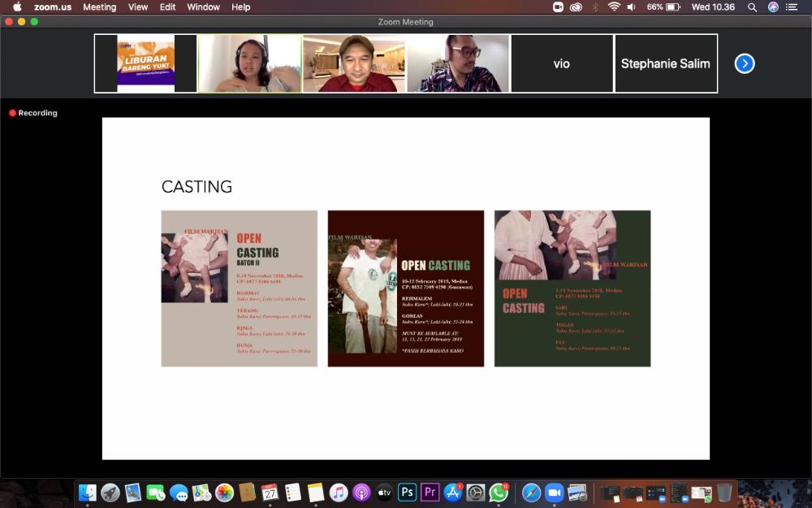Screen dimensions: 812x508
Task: Toggle Bluetooth from the menu bar
Action: [x=596, y=7]
